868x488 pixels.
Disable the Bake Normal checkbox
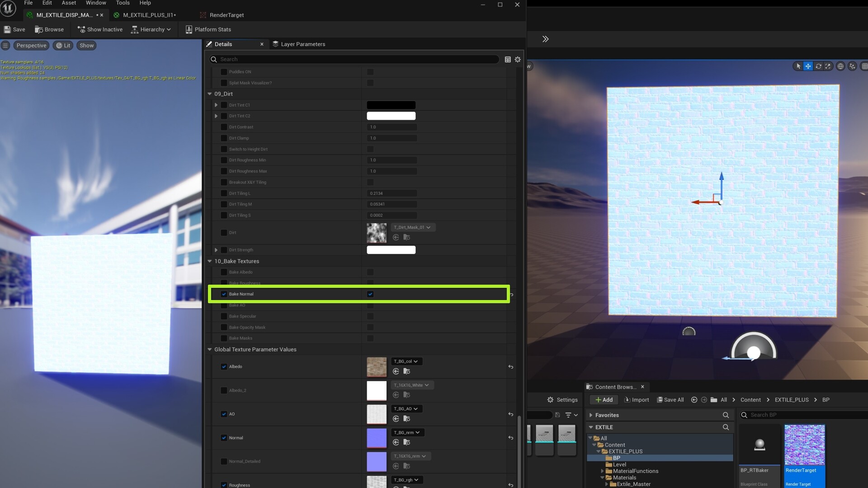tap(371, 294)
